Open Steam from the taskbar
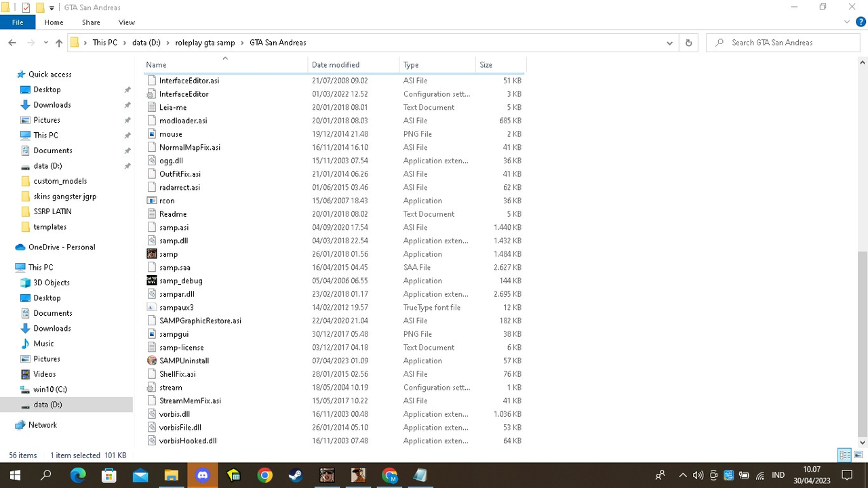868x488 pixels. point(296,475)
